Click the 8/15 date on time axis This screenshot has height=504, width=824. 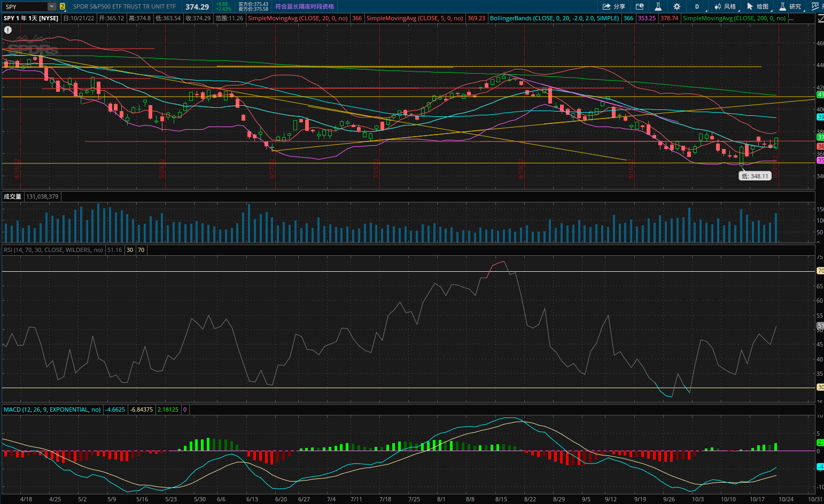(501, 499)
